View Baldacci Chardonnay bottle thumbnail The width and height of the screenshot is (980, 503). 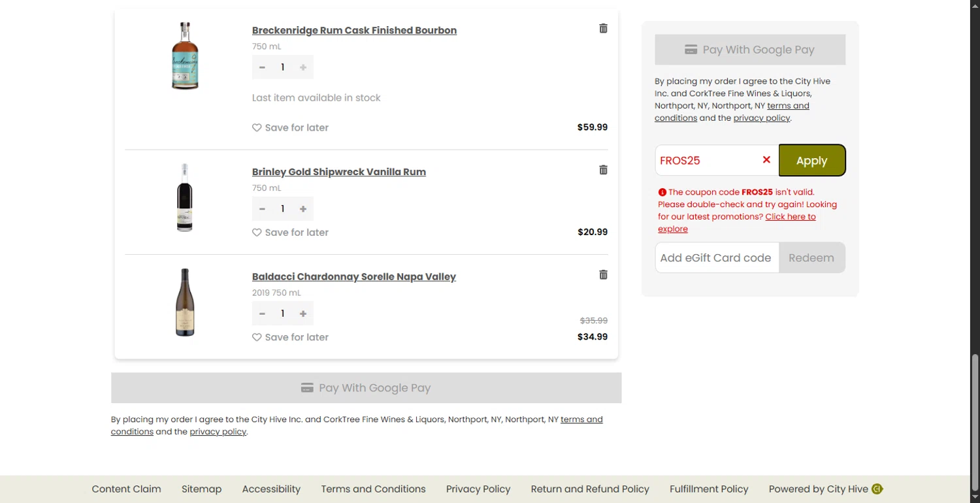185,302
